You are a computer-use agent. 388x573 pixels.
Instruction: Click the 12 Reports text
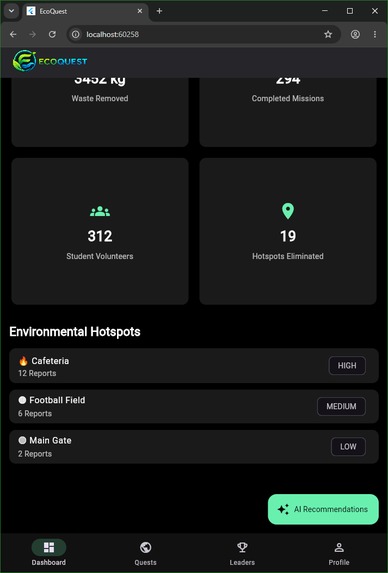click(x=37, y=373)
